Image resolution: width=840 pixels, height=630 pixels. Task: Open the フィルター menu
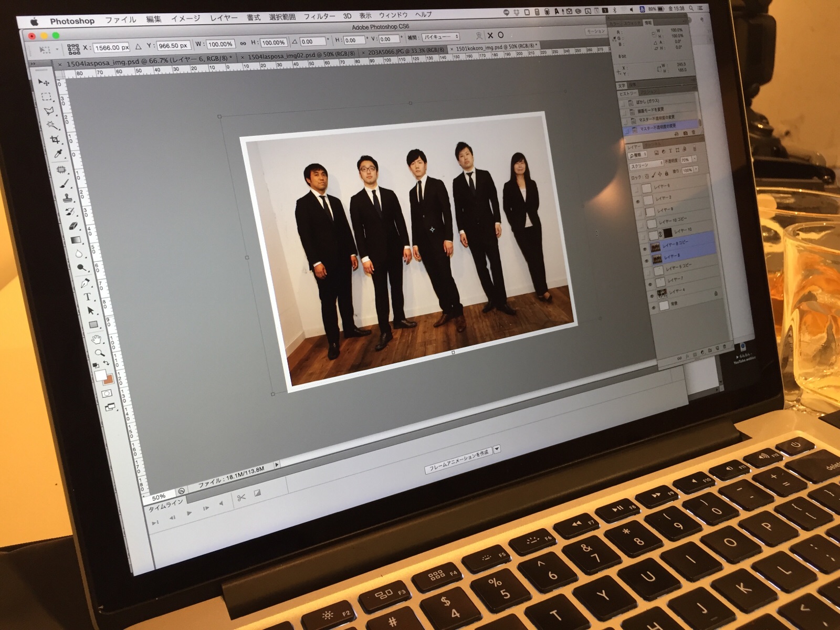tap(319, 16)
